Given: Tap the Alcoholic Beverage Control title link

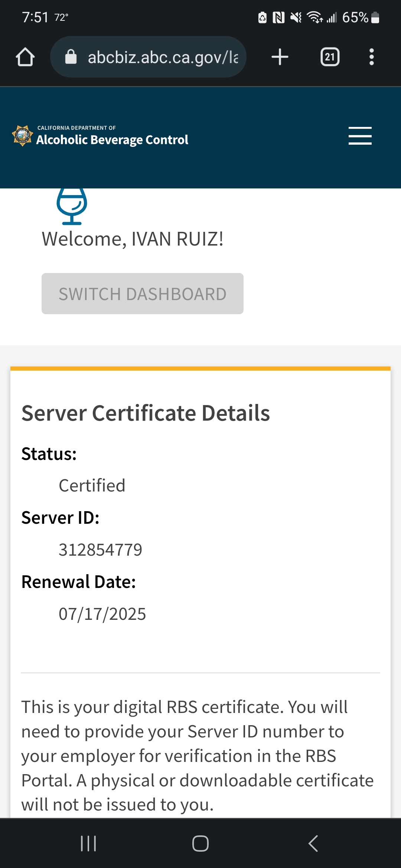Looking at the screenshot, I should 112,139.
